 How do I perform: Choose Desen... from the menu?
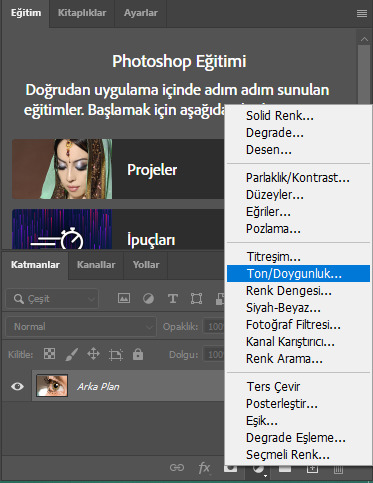click(x=299, y=150)
